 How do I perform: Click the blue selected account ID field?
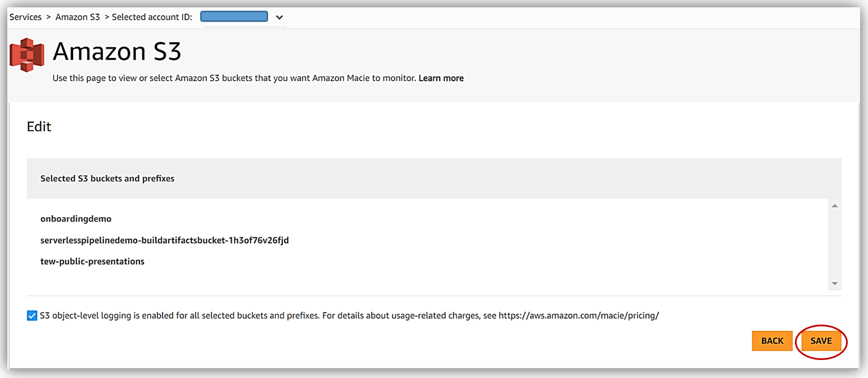coord(234,17)
